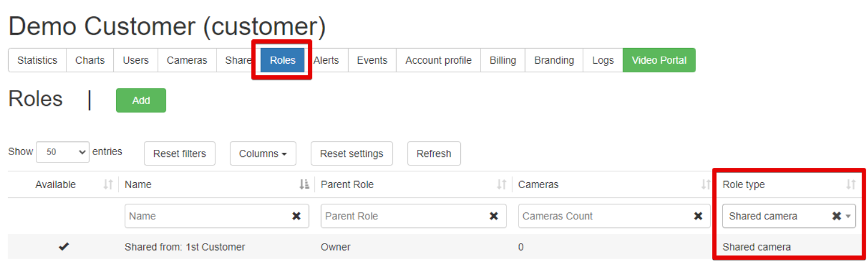Go to the Billing tab
The width and height of the screenshot is (868, 265).
tap(502, 60)
